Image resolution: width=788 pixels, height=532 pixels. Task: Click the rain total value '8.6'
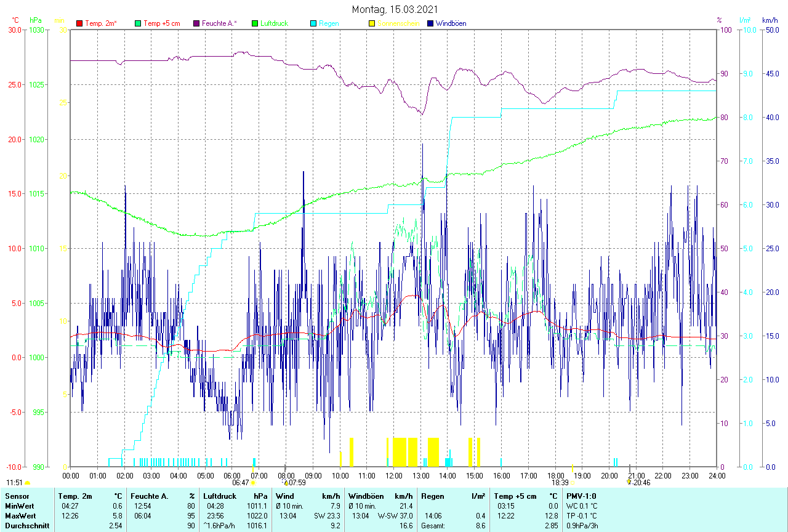coord(480,526)
